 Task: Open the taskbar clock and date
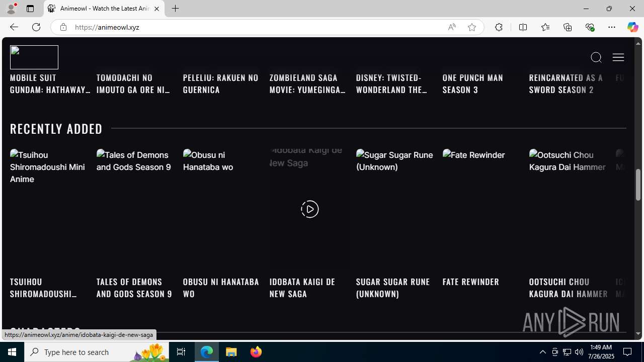pos(601,352)
